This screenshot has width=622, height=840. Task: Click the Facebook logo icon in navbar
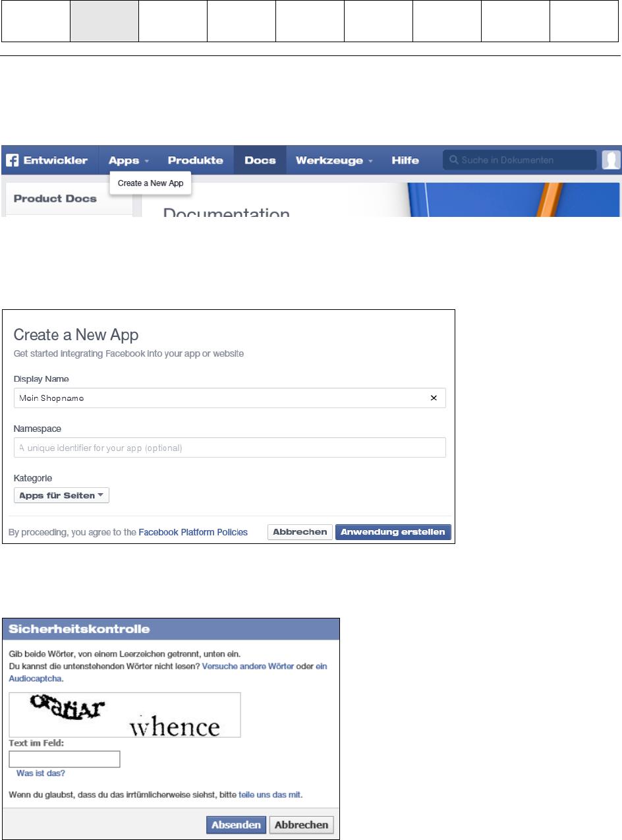(13, 160)
